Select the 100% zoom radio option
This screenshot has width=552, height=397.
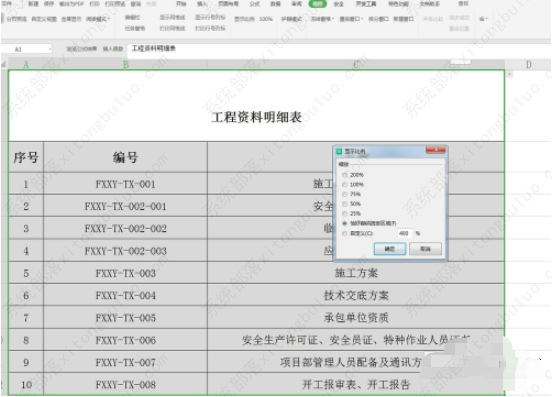click(x=353, y=184)
